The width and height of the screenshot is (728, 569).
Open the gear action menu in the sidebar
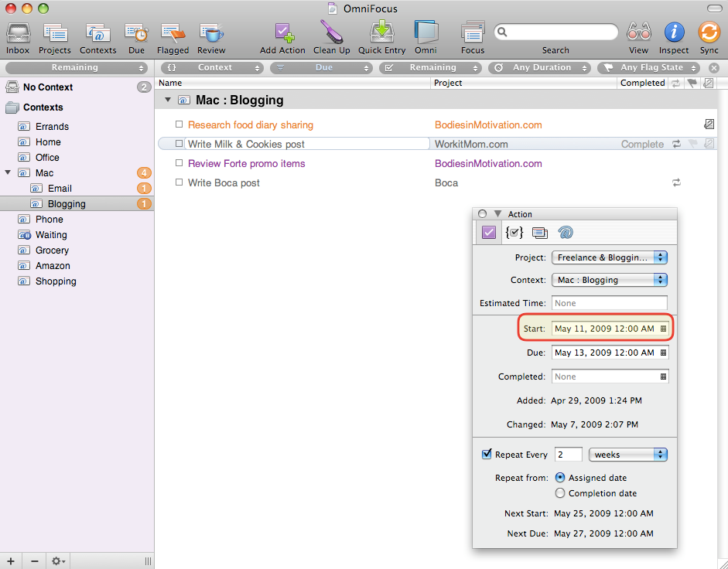58,561
